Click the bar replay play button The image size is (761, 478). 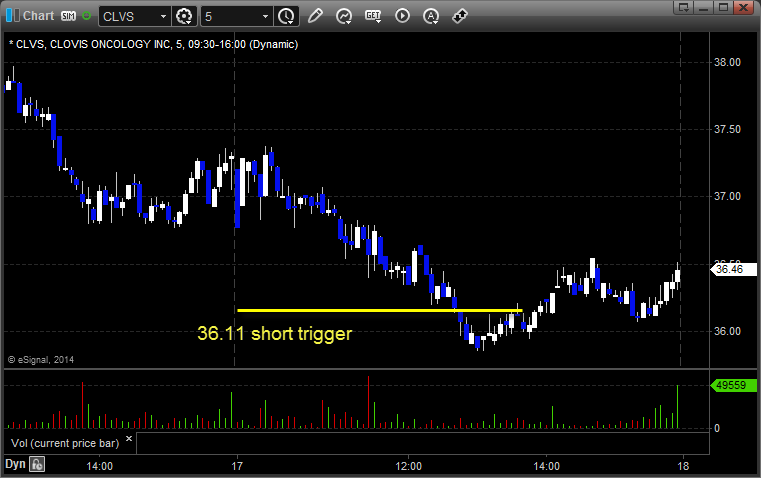click(x=402, y=16)
